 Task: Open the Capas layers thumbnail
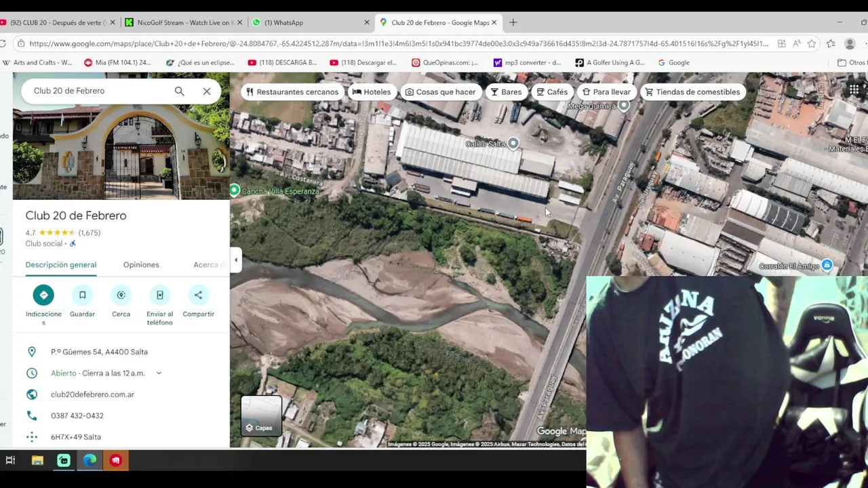261,415
